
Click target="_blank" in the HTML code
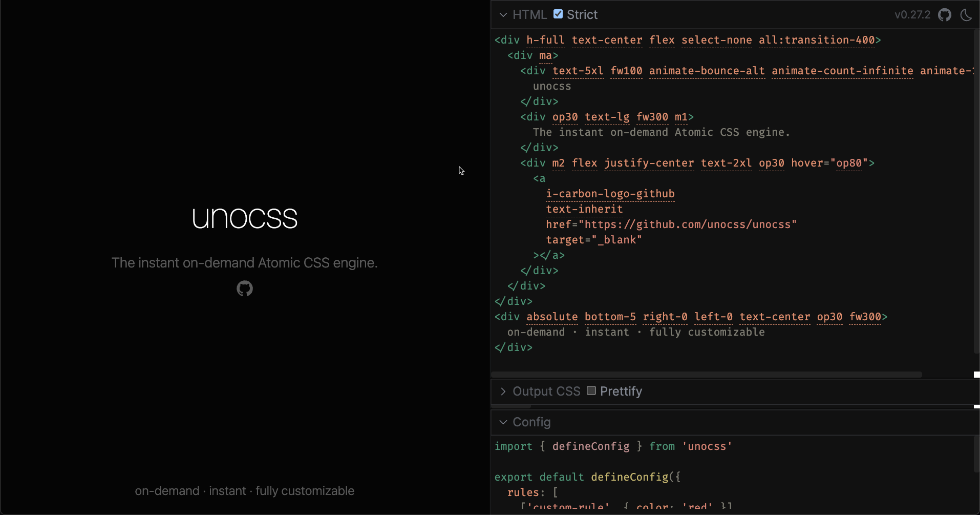point(594,240)
